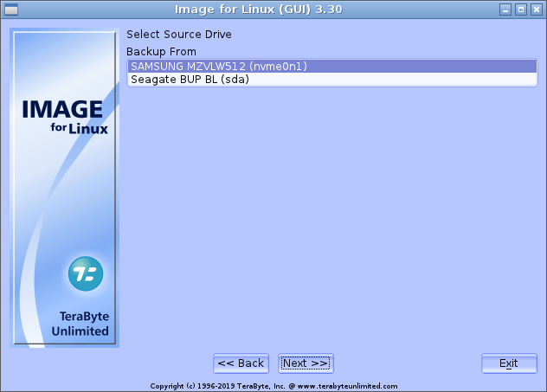547x392 pixels.
Task: Minimize the Image for Linux window
Action: pyautogui.click(x=505, y=10)
